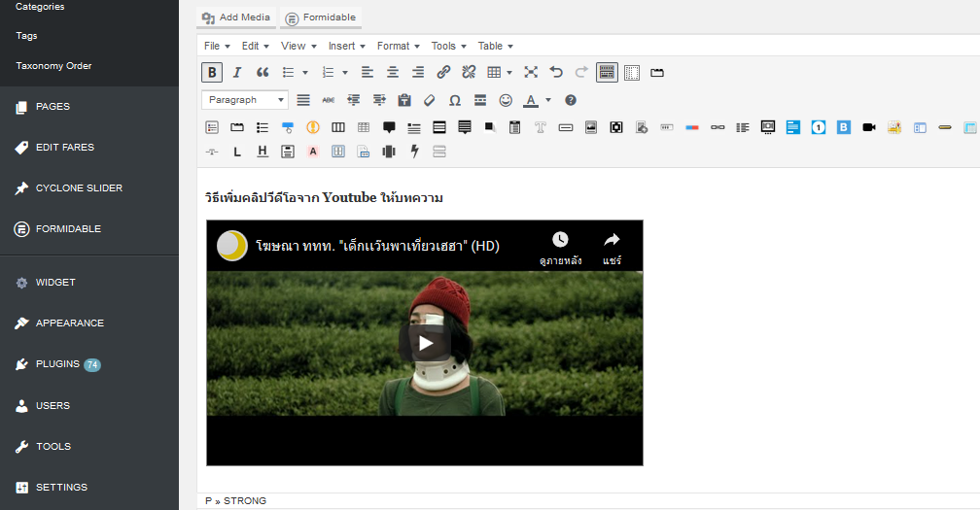Remove link with the unlink icon
This screenshot has width=980, height=510.
pyautogui.click(x=469, y=73)
